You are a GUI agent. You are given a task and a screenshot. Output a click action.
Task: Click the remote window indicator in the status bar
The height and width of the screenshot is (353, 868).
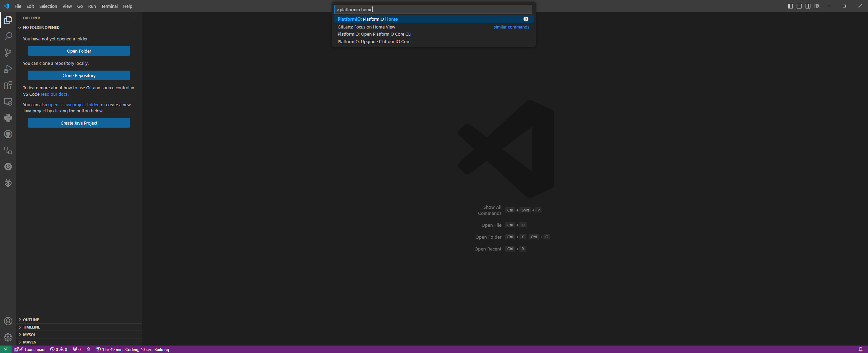[6, 349]
